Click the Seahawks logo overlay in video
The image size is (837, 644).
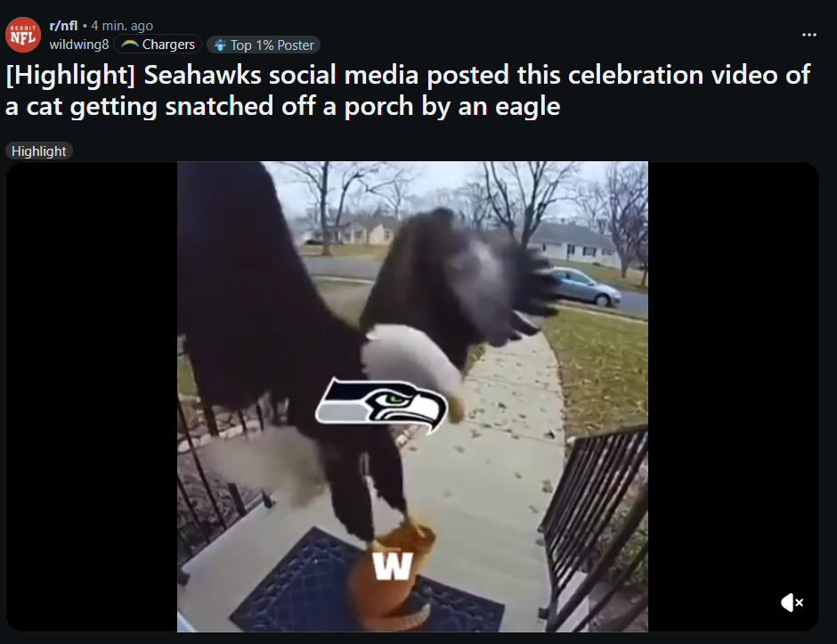381,405
